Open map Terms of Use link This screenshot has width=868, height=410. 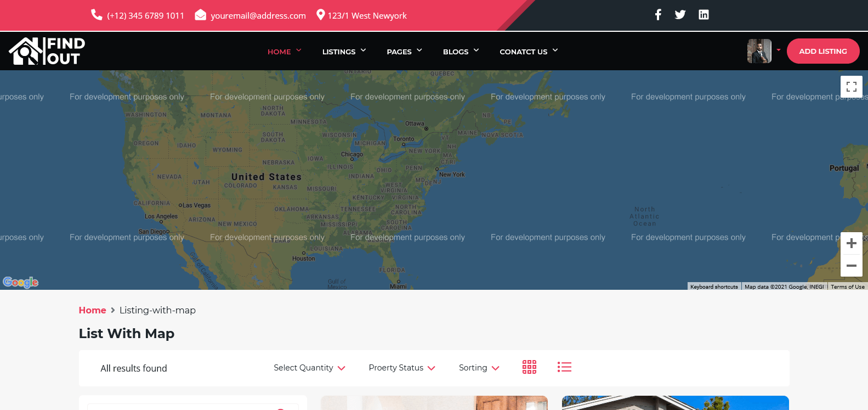point(848,287)
